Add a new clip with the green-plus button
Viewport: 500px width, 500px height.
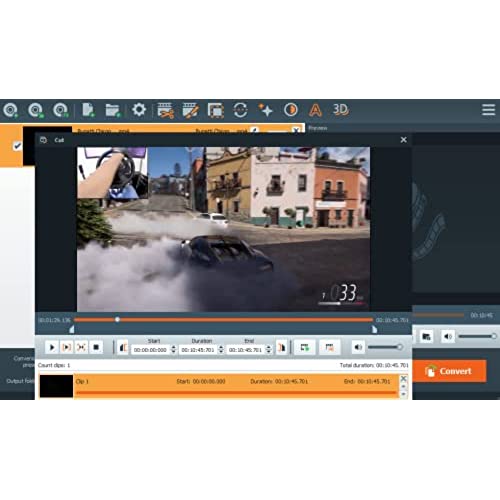(x=304, y=347)
